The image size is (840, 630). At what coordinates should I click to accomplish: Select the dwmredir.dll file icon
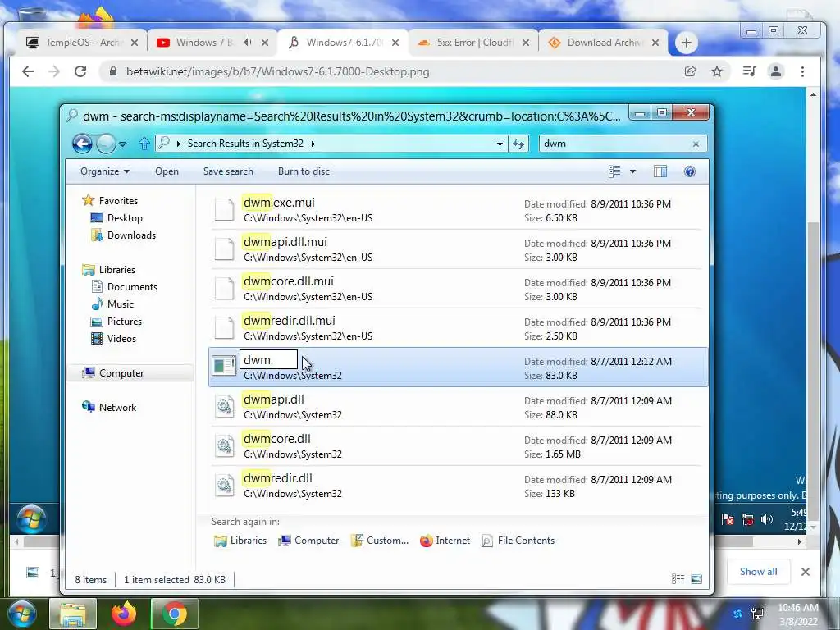224,486
